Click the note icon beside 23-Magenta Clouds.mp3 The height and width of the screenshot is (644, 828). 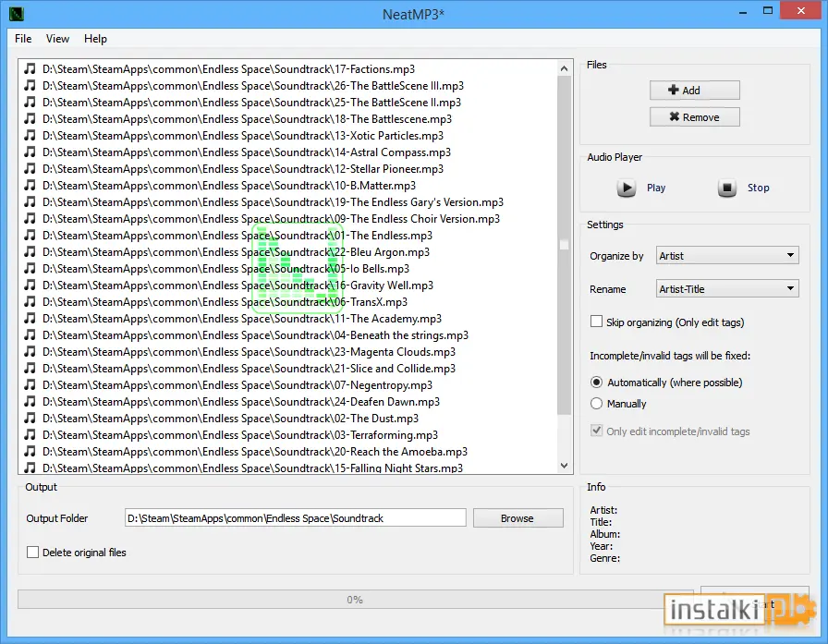click(x=30, y=351)
